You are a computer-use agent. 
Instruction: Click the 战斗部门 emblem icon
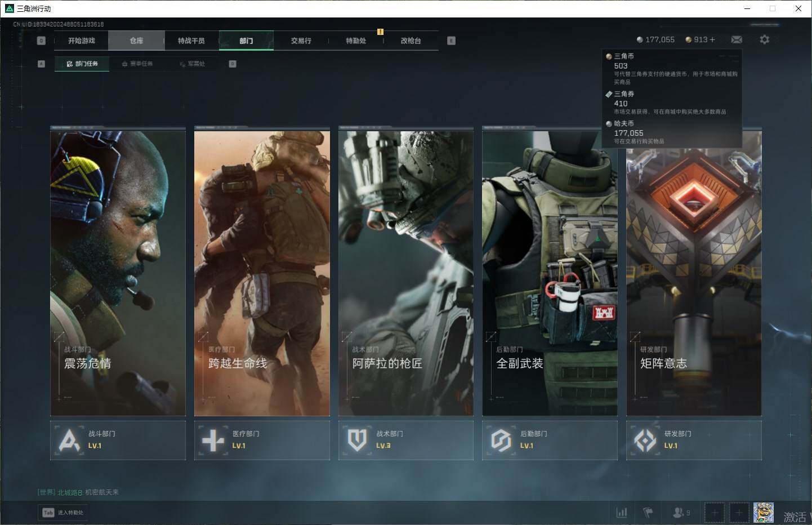click(69, 440)
